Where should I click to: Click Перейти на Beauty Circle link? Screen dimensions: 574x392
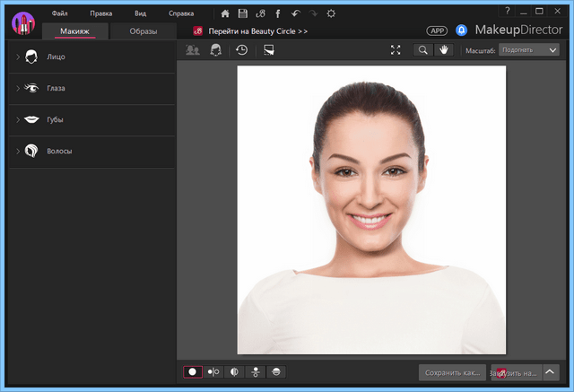point(258,31)
